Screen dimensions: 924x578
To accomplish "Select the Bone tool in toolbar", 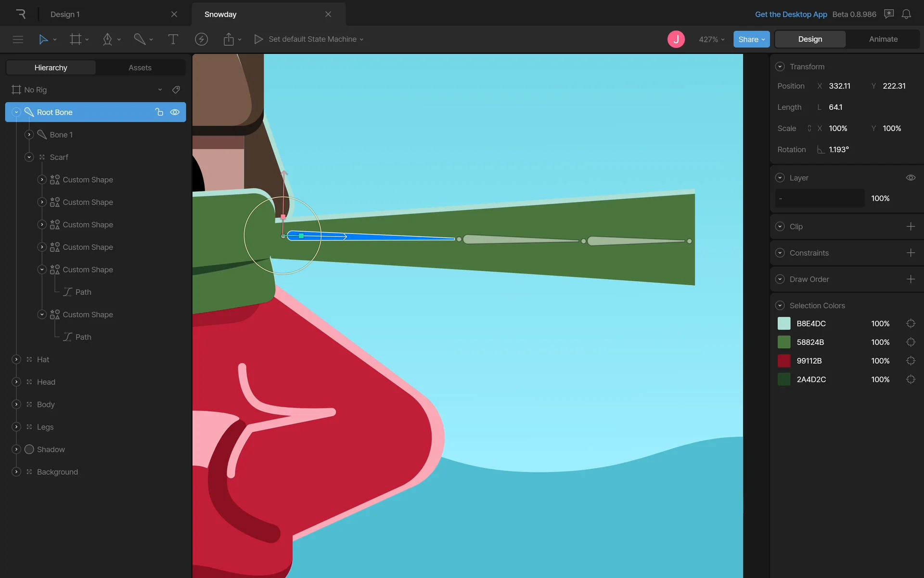I will click(140, 39).
